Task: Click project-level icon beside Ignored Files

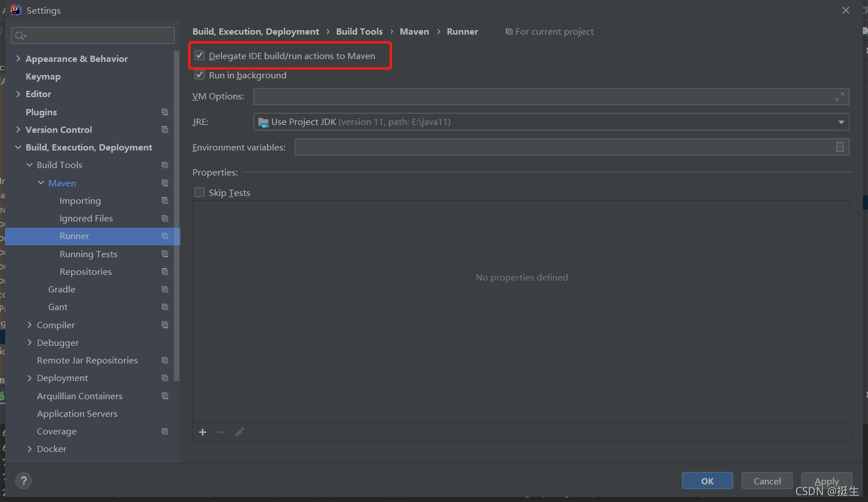Action: pos(165,218)
